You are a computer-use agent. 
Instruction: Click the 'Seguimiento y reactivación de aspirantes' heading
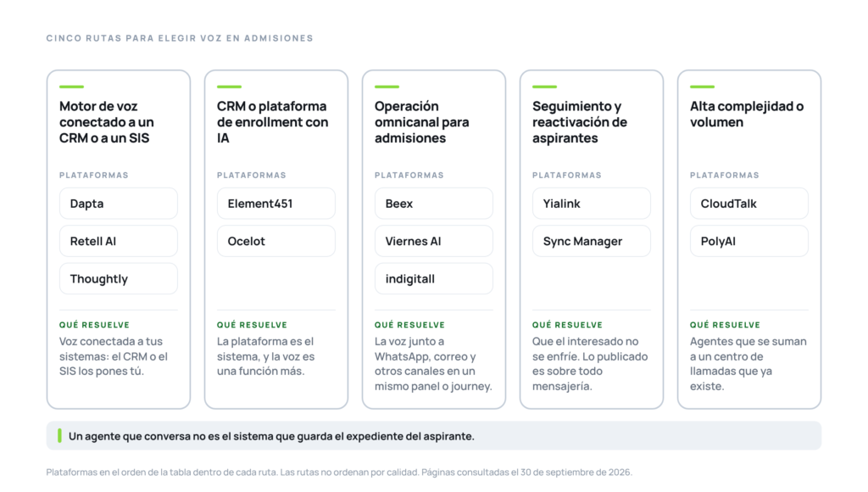click(x=580, y=122)
